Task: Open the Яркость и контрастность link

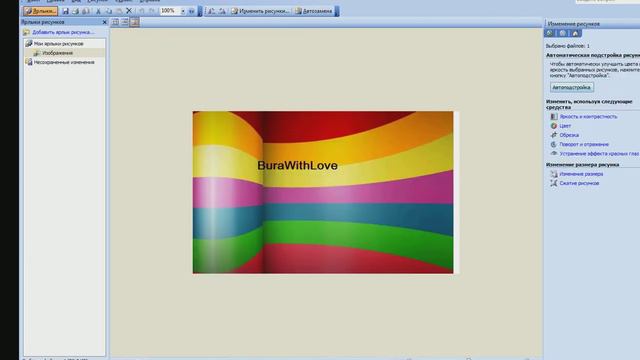Action: tap(588, 116)
